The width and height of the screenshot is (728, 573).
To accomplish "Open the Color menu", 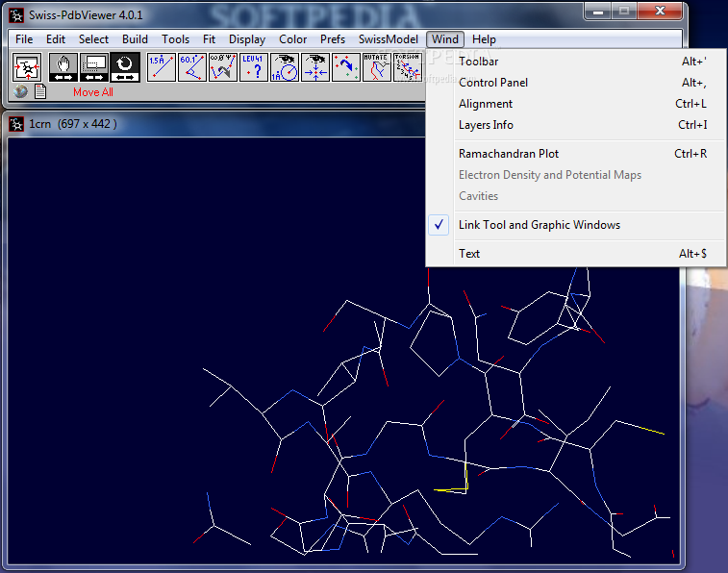I will 293,39.
